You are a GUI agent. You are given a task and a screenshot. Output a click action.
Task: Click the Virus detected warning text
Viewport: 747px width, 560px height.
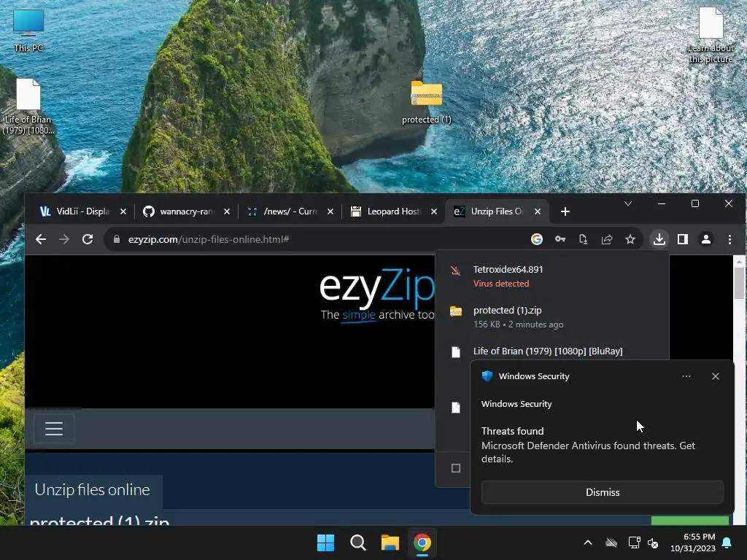(x=500, y=284)
